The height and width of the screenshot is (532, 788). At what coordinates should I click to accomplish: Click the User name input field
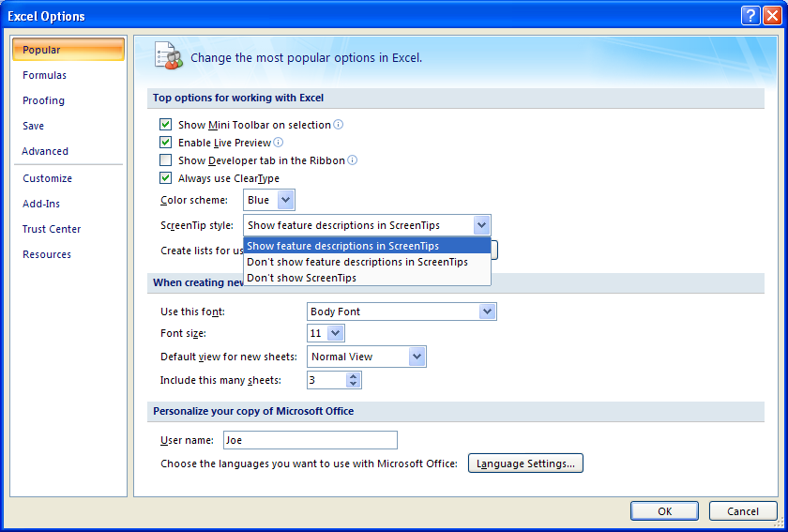311,440
